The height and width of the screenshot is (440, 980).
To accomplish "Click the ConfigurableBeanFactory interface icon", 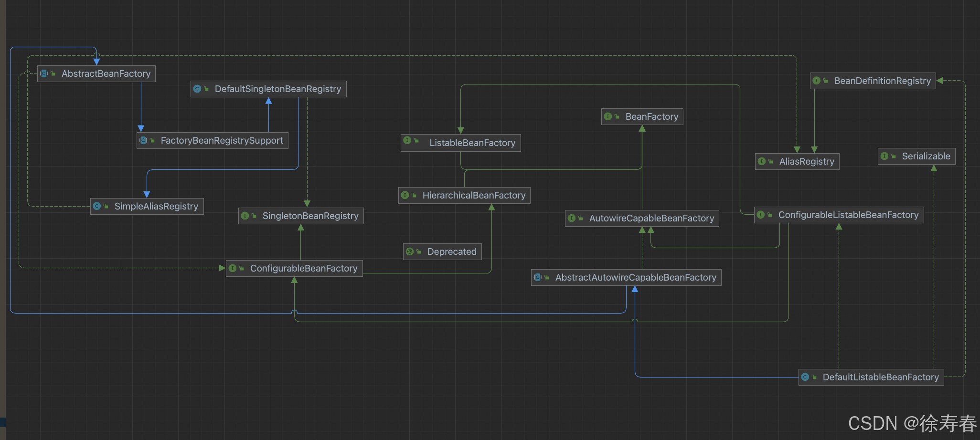I will (233, 268).
